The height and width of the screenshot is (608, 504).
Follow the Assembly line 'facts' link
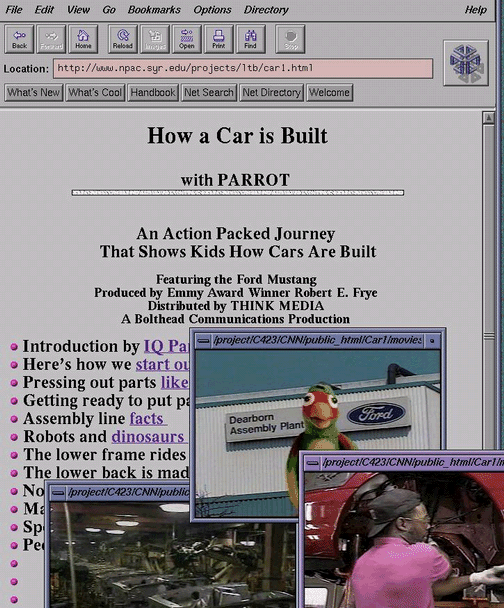(x=147, y=419)
